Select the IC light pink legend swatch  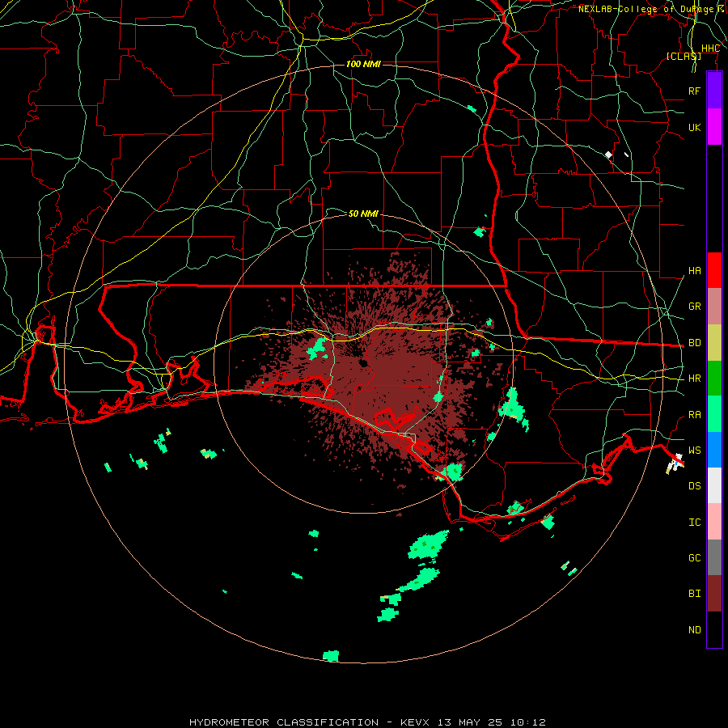coord(714,522)
